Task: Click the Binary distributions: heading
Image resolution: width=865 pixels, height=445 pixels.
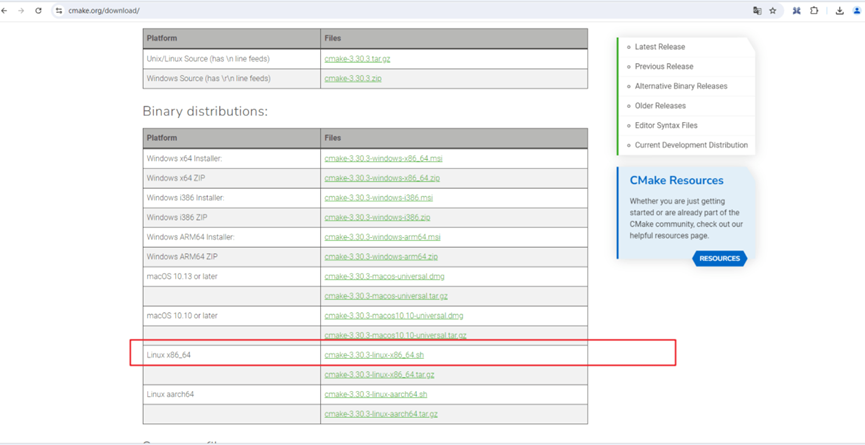Action: (205, 111)
